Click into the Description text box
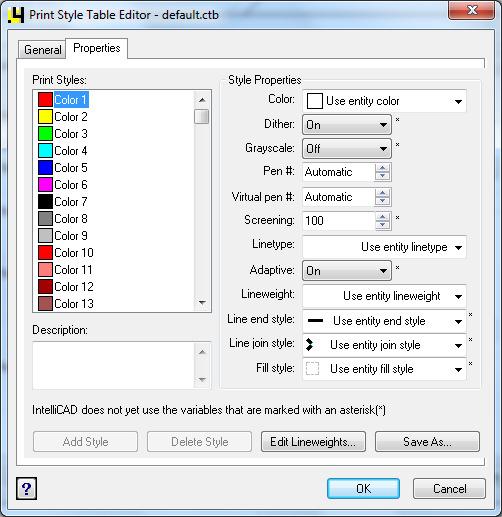The width and height of the screenshot is (502, 517). (113, 365)
